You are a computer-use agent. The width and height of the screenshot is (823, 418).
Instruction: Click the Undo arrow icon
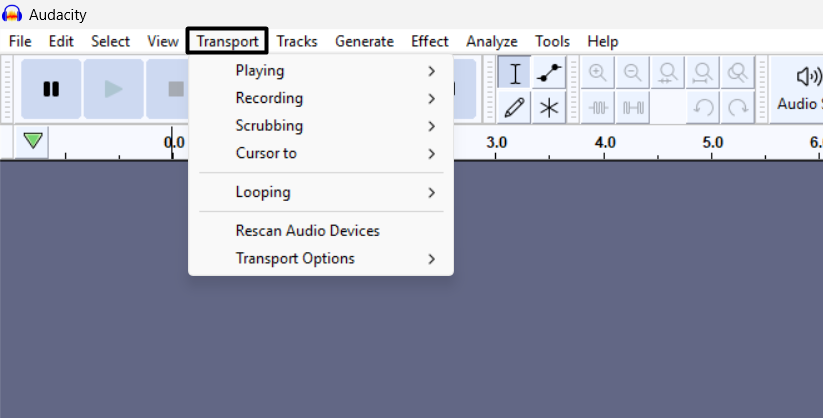704,107
